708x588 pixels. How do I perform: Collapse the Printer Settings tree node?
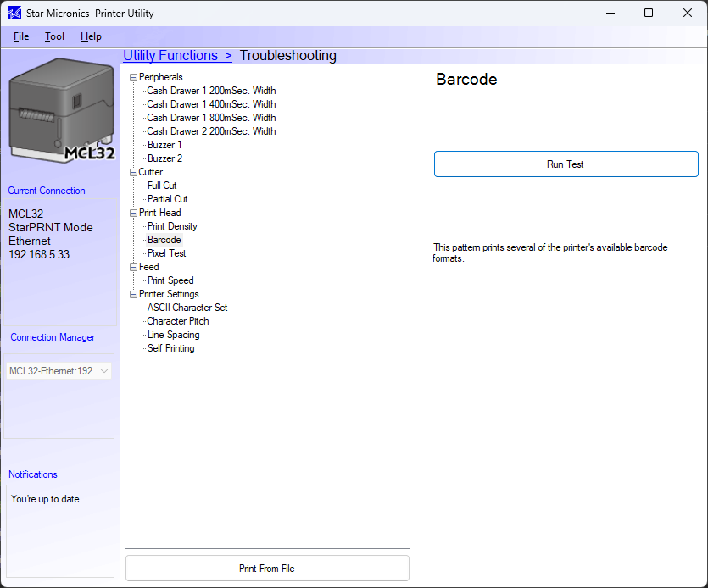pos(133,294)
